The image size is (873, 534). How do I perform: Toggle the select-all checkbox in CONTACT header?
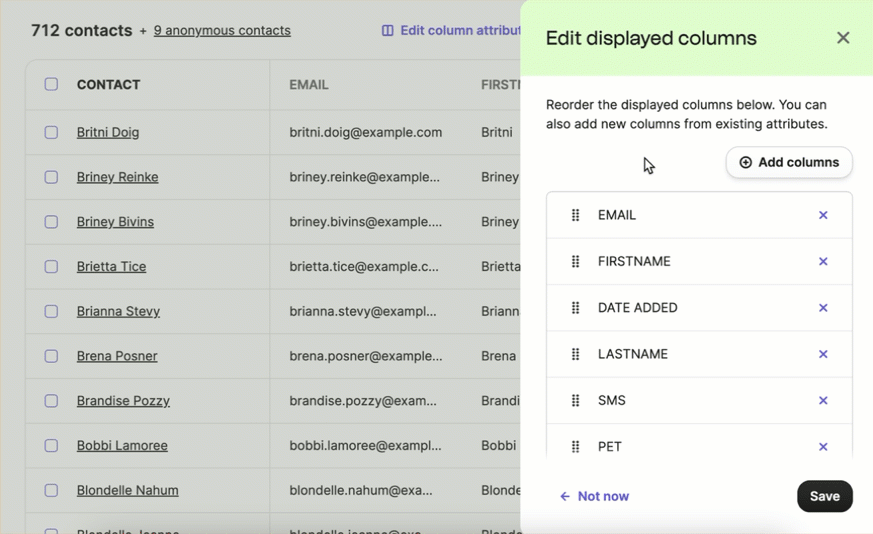pos(51,84)
